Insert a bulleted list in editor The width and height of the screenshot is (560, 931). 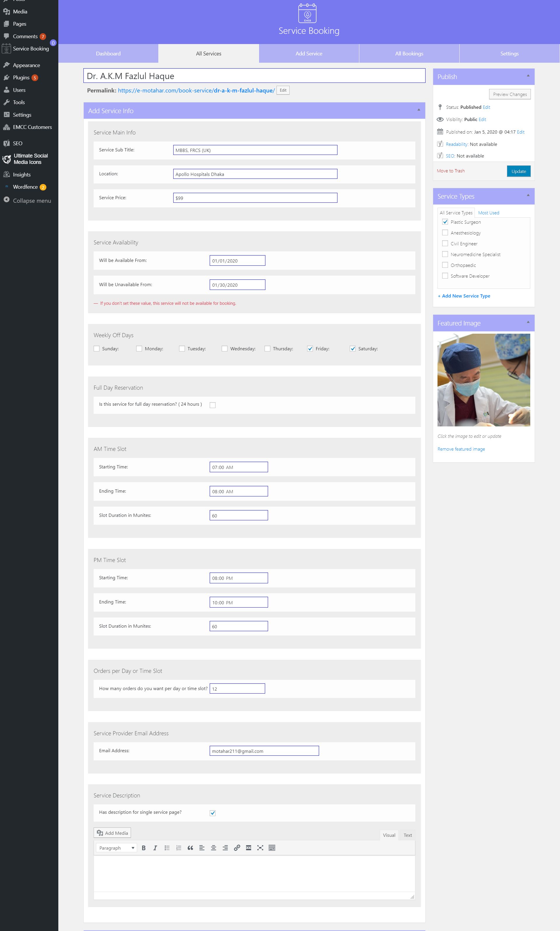coord(167,848)
